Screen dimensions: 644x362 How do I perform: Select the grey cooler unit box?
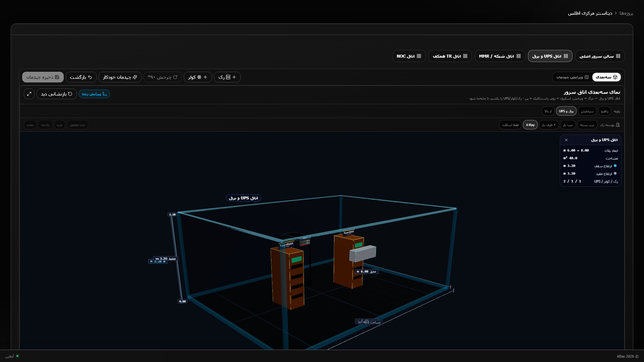[x=363, y=253]
